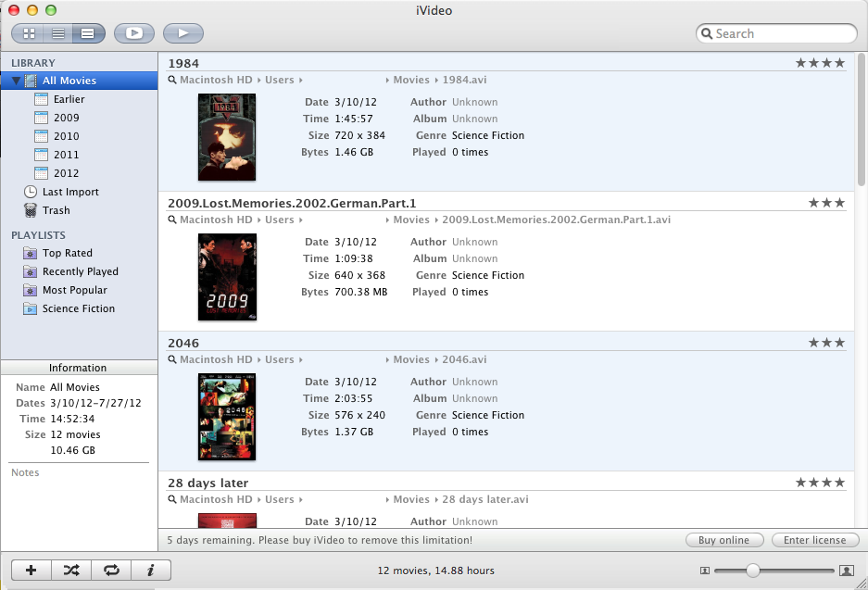Click the All Movies filmstrip icon

coord(31,81)
